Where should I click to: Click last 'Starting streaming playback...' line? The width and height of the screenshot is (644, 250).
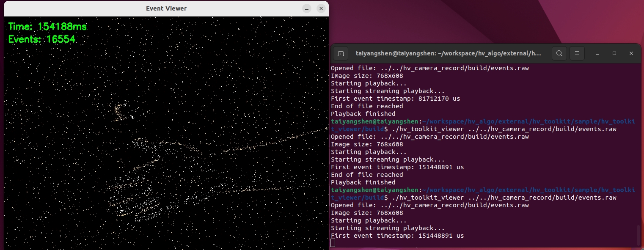[388, 228]
